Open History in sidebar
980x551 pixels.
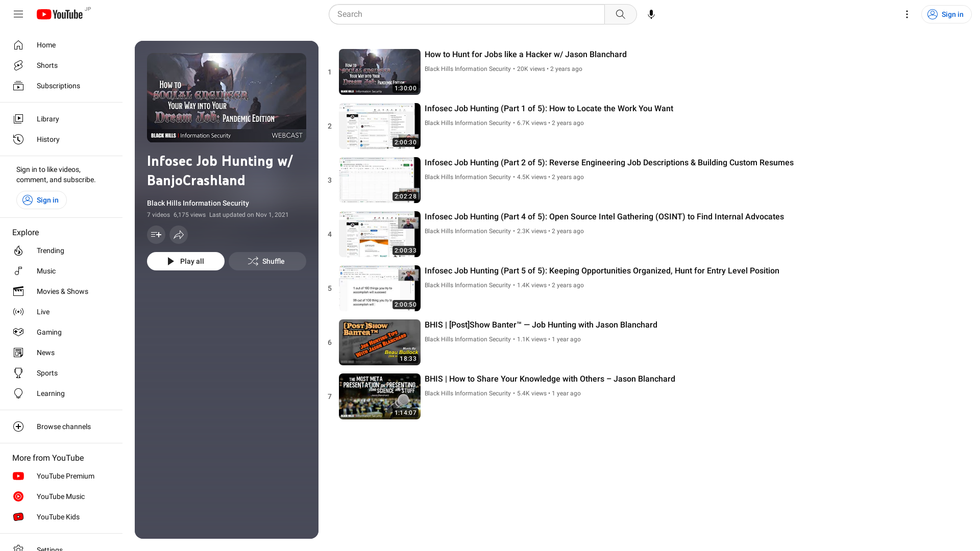click(61, 139)
